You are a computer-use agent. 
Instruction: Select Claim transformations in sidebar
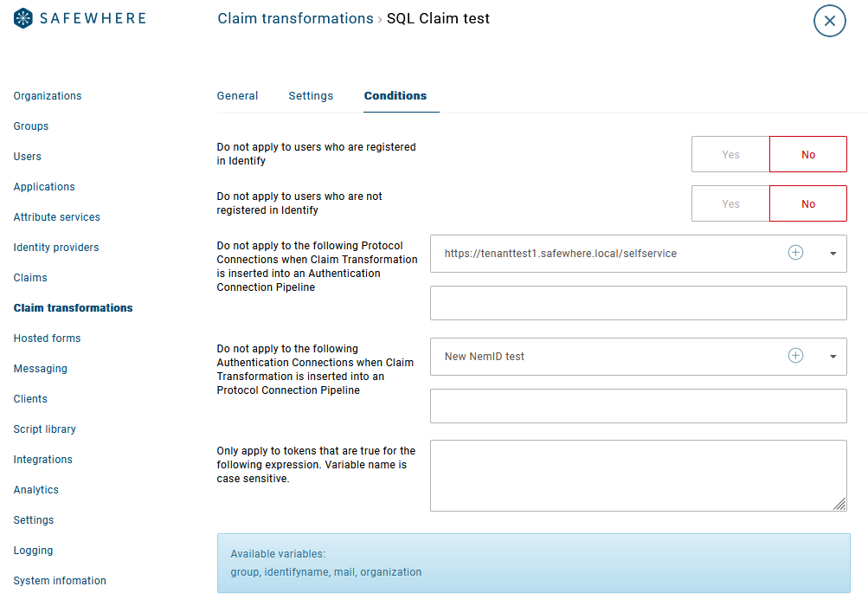(73, 308)
